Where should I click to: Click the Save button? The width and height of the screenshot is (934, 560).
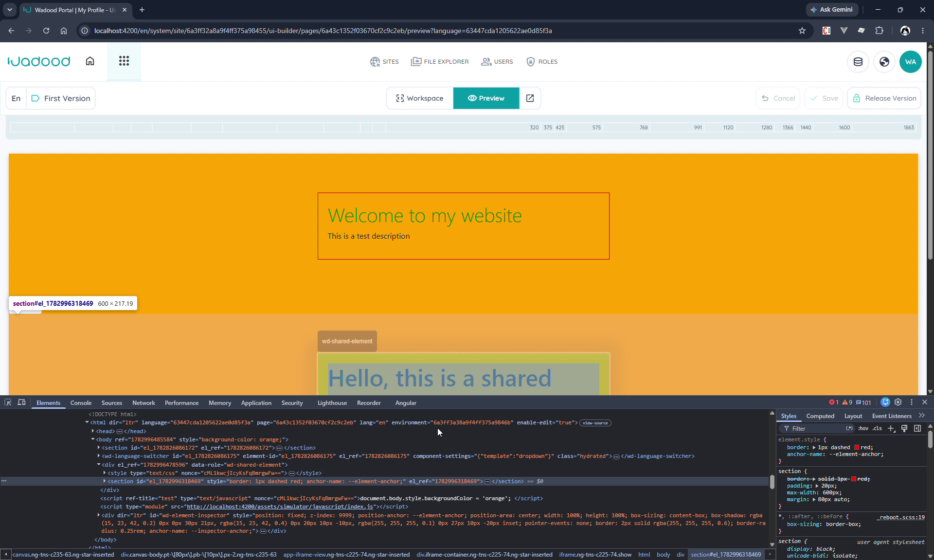(824, 98)
